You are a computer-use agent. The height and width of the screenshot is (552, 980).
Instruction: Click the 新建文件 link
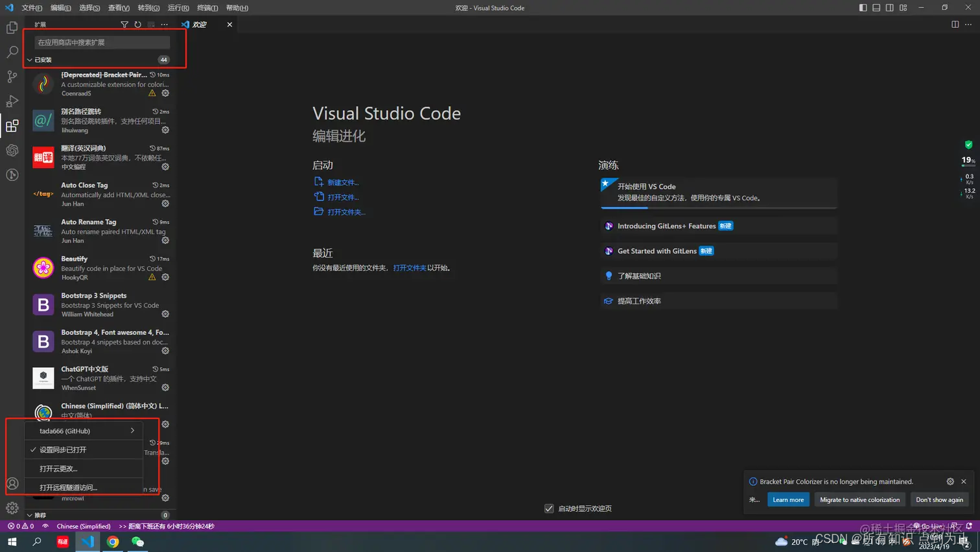(x=343, y=183)
